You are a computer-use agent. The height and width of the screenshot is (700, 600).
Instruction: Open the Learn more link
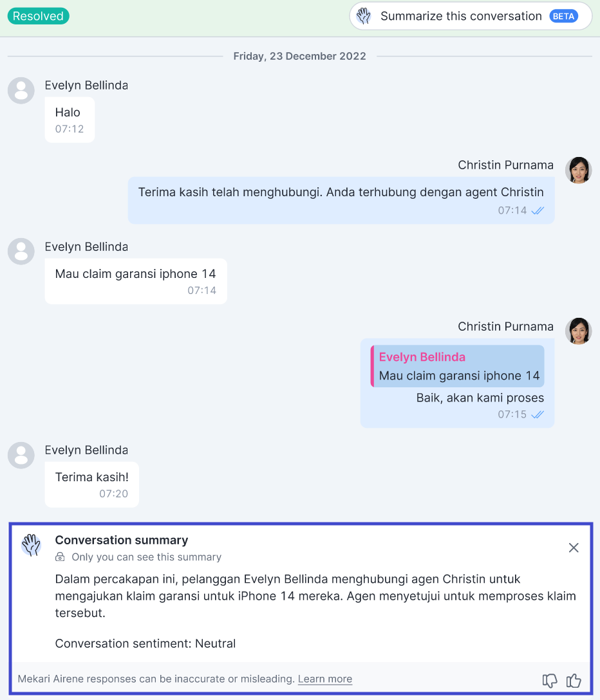(x=325, y=679)
